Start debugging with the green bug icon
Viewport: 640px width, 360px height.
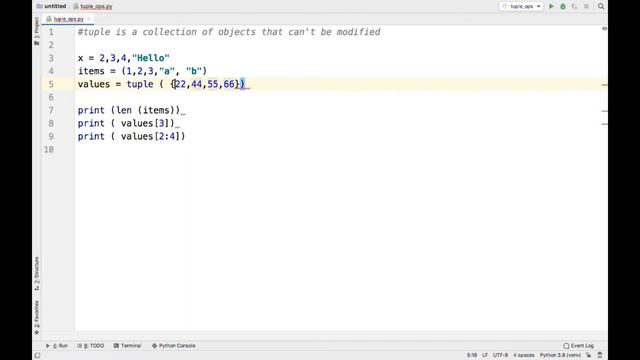click(x=563, y=7)
